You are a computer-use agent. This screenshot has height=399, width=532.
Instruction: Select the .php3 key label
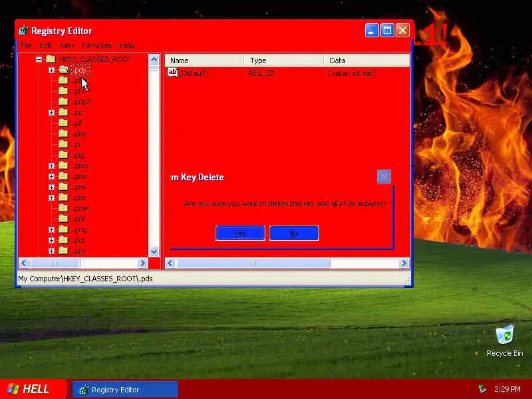[x=81, y=102]
